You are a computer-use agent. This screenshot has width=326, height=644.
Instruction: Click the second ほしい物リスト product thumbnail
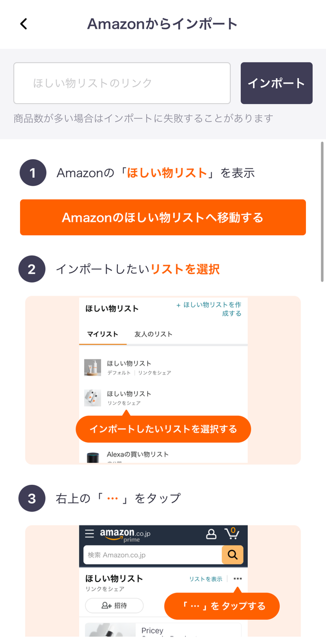92,398
